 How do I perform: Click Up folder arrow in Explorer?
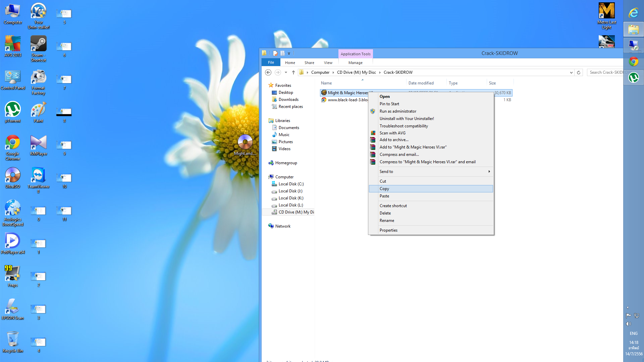pos(293,72)
